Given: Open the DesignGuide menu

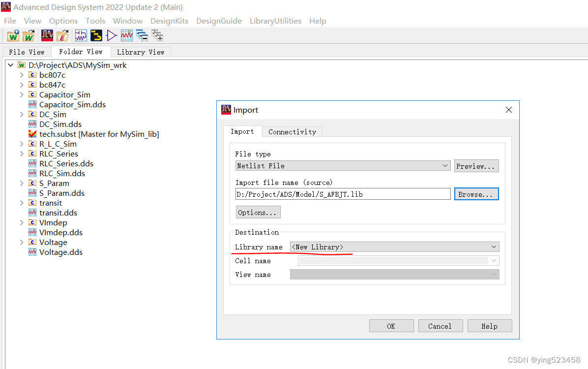Looking at the screenshot, I should [219, 21].
